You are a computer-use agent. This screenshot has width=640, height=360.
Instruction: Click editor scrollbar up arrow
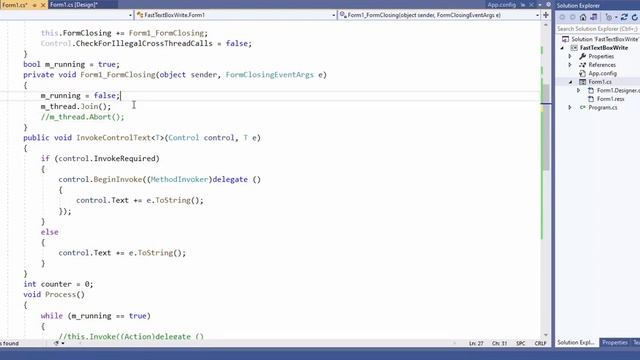[x=546, y=25]
